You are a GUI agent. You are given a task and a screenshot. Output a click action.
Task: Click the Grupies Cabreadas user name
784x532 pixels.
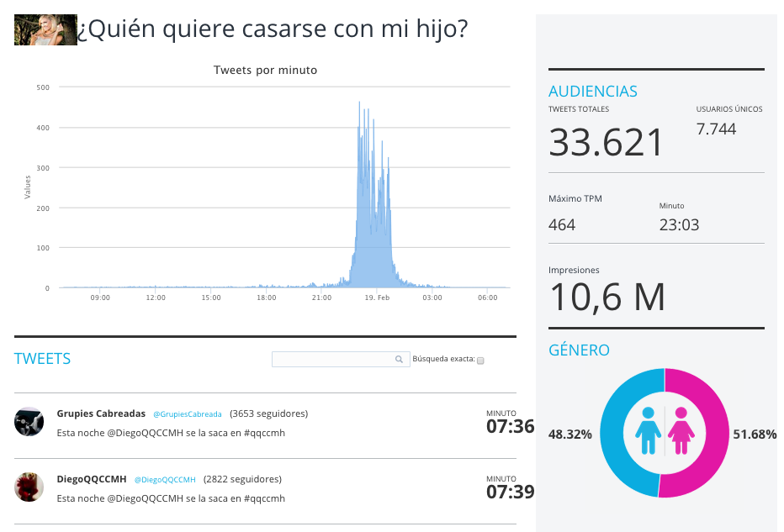tap(101, 413)
